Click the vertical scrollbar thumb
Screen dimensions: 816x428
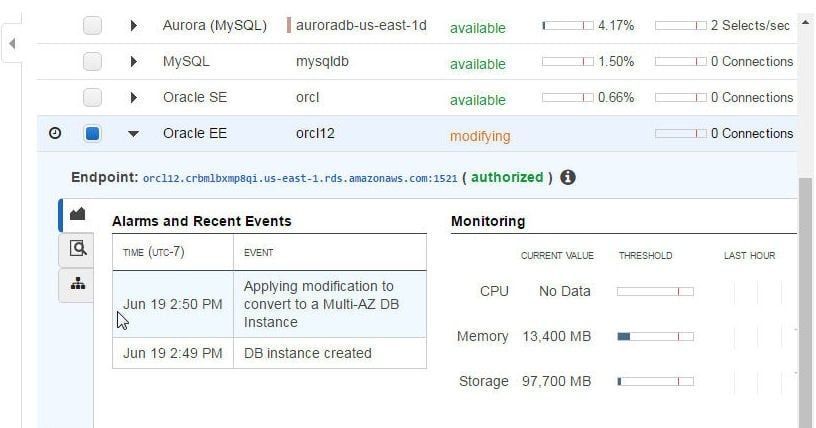click(806, 302)
